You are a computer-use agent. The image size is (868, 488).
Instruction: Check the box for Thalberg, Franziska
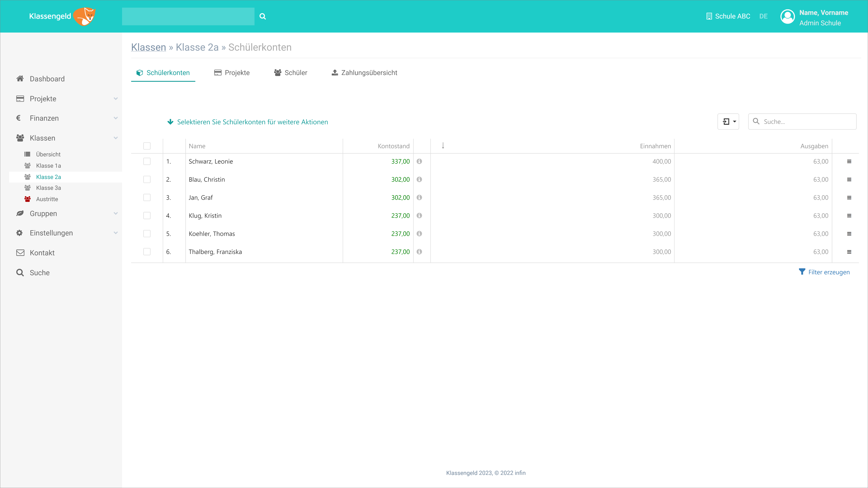click(x=147, y=252)
